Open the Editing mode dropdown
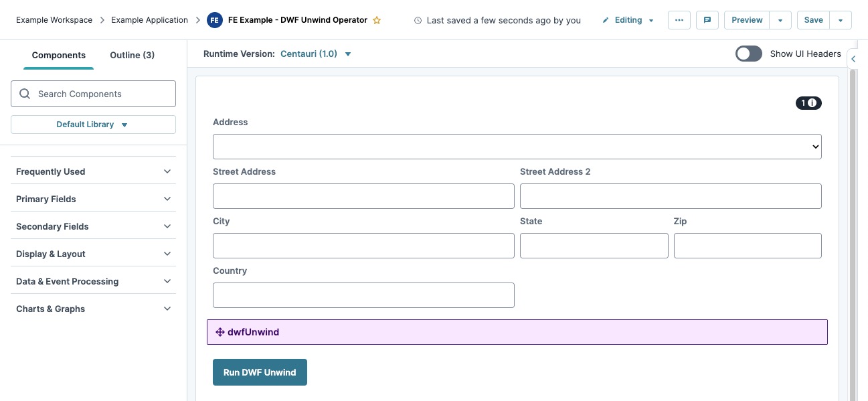This screenshot has height=401, width=868. 628,20
